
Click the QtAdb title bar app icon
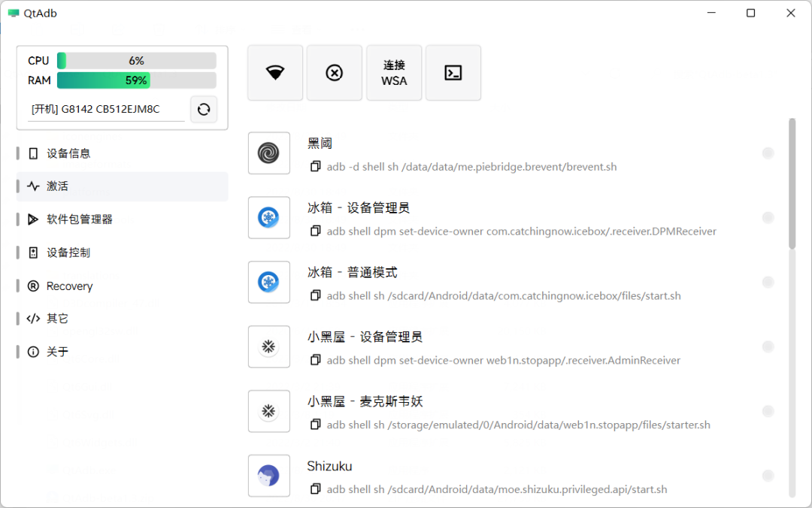(14, 13)
